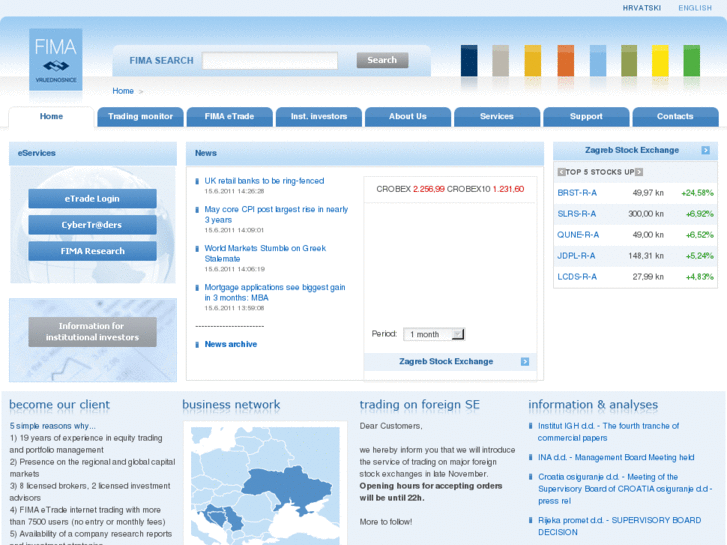Screen dimensions: 727x545
Task: Open stock QUNE-R-A
Action: click(578, 235)
